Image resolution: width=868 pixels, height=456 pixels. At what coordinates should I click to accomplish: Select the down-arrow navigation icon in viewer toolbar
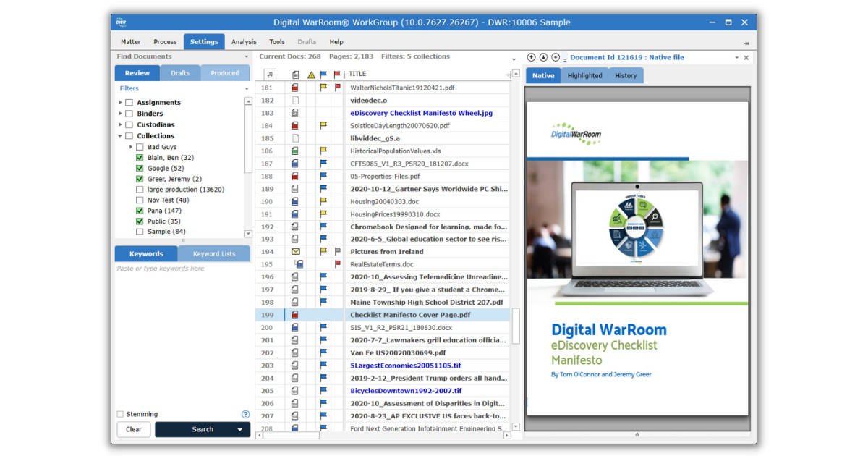click(x=542, y=56)
